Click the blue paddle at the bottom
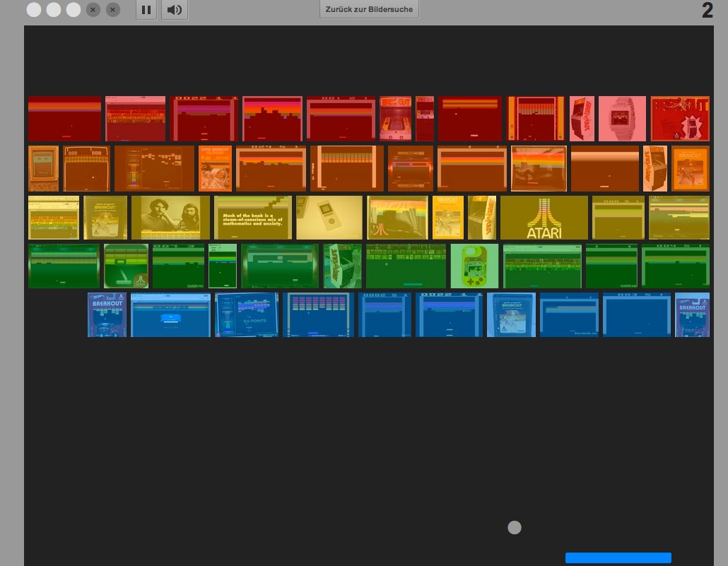Screen dimensions: 728x566 click(x=618, y=558)
